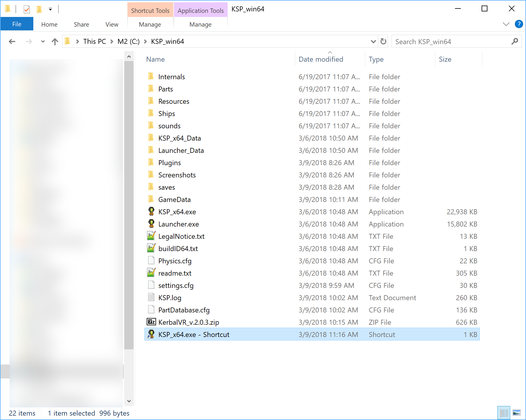Screen dimensions: 526x420
Task: Select the PartDatabase.cfg file name
Action: (184, 310)
